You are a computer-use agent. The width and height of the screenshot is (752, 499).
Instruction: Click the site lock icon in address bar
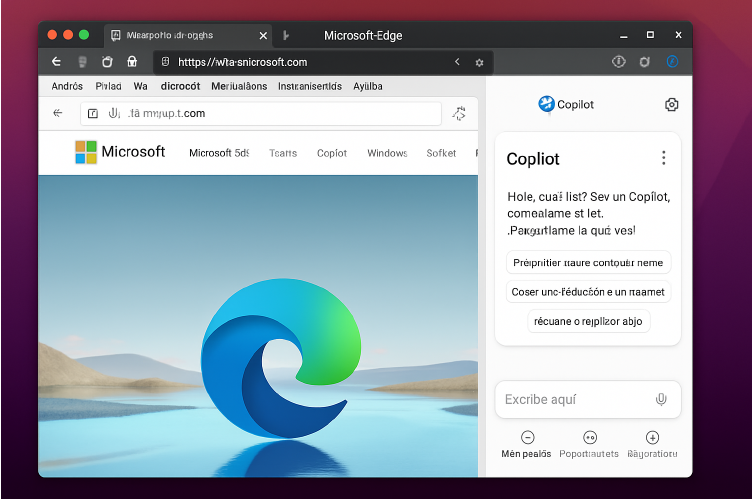point(165,61)
